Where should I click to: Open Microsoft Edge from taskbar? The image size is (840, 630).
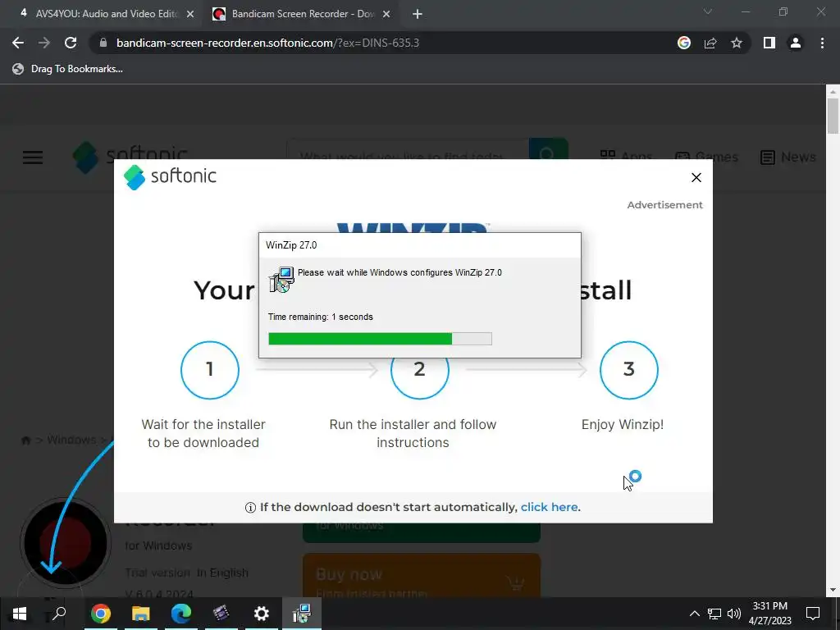[x=181, y=614]
